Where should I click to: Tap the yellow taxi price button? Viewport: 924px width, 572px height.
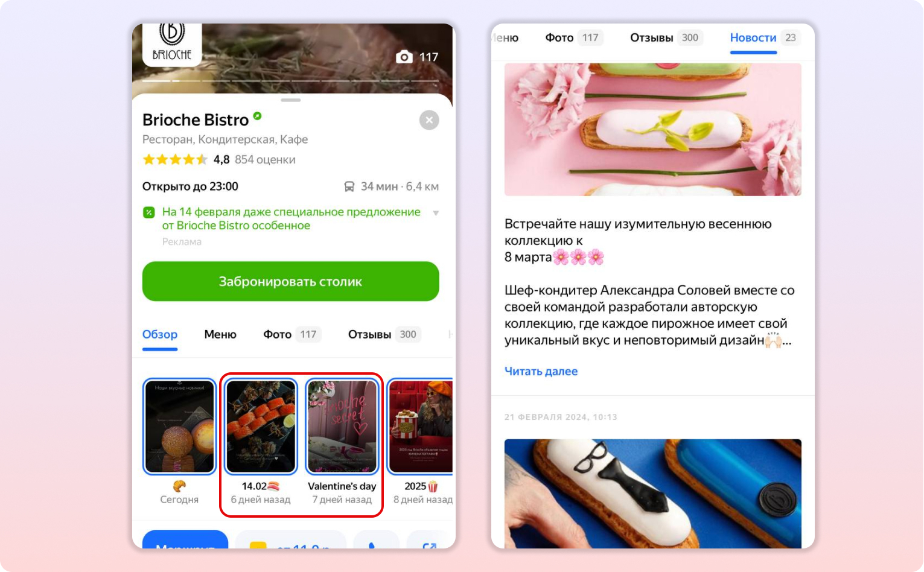(290, 541)
